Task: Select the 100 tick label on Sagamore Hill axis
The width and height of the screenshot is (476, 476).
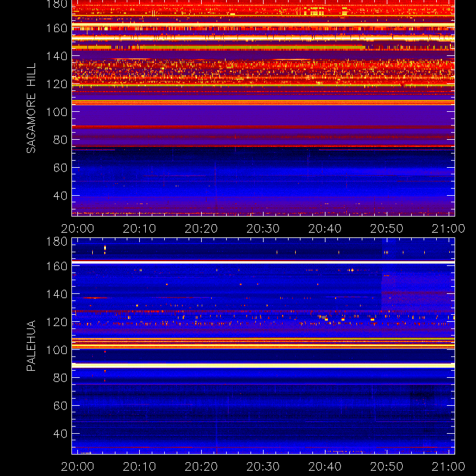Action: coord(57,112)
